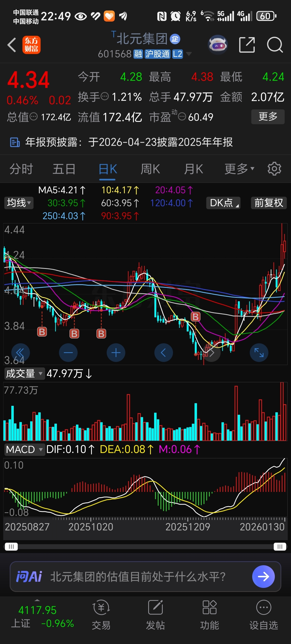The height and width of the screenshot is (644, 291).
Task: Show 总值 market cap info icon
Action: point(33,117)
